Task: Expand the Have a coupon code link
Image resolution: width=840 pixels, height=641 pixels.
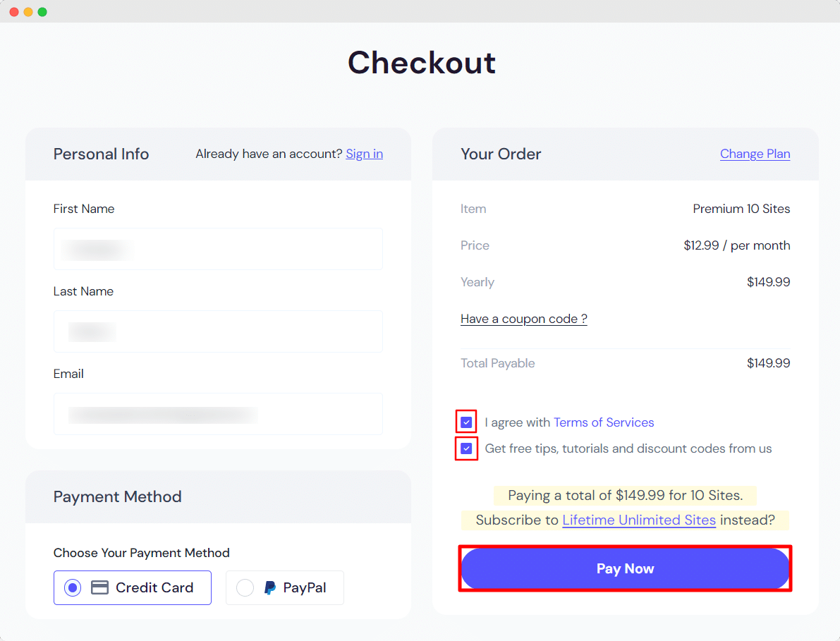Action: [x=523, y=319]
